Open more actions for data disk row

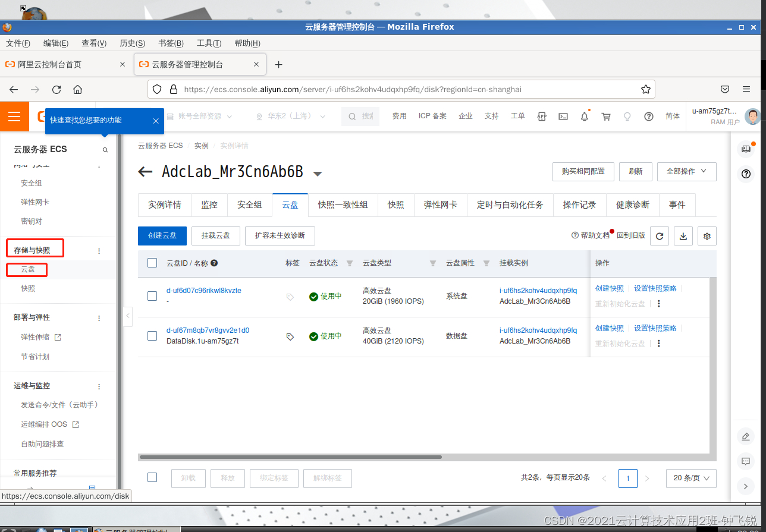coord(658,343)
